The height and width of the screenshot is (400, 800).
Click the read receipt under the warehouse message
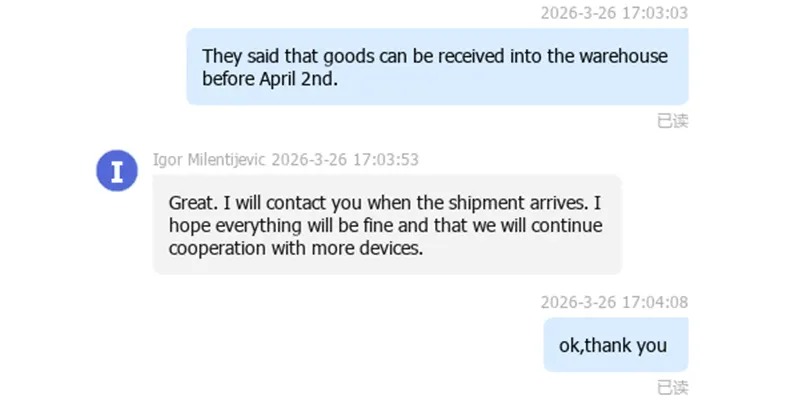click(x=672, y=121)
